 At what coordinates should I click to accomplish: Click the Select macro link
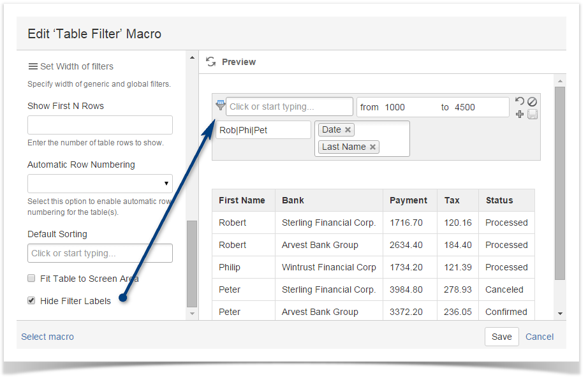point(47,336)
